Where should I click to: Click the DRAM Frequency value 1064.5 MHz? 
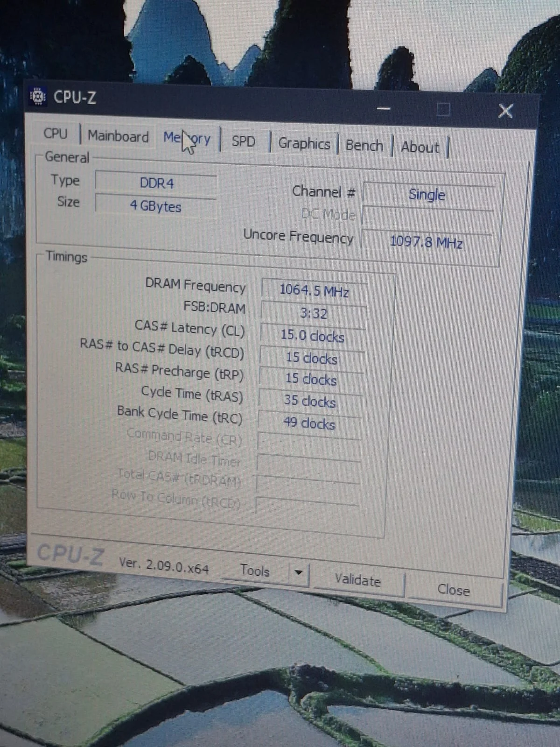[314, 291]
